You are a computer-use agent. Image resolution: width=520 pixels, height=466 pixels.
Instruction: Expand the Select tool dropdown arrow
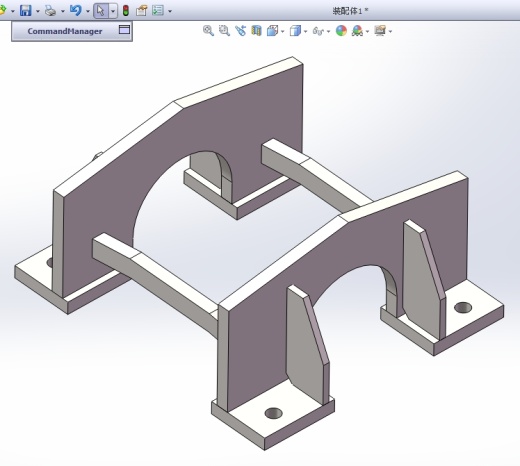coord(113,11)
